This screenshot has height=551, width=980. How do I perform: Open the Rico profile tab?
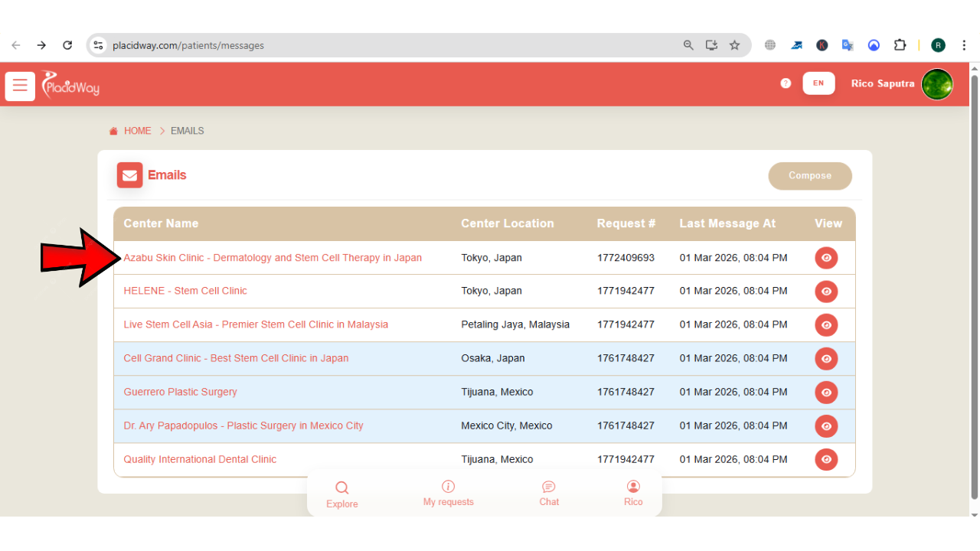(x=633, y=494)
